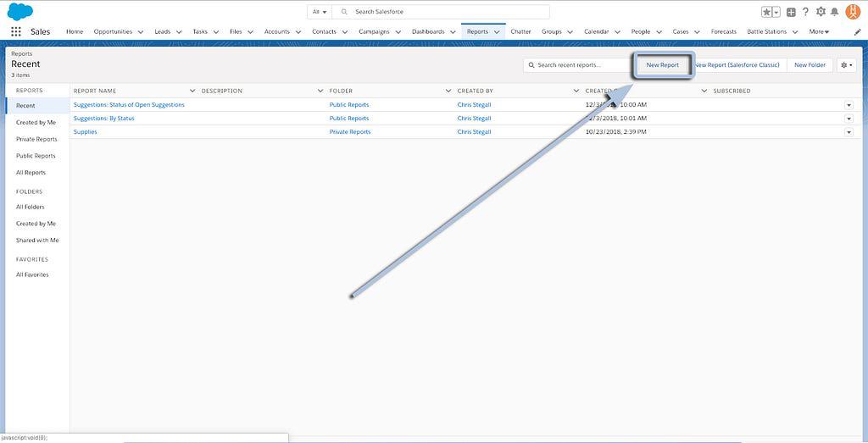Open the All search scope dropdown

(x=320, y=12)
